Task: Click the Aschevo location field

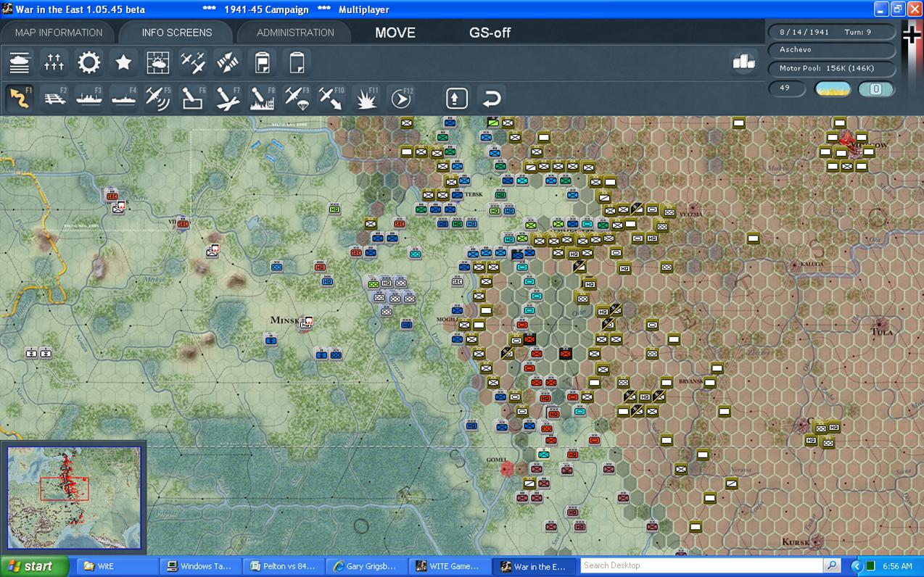Action: coord(833,50)
